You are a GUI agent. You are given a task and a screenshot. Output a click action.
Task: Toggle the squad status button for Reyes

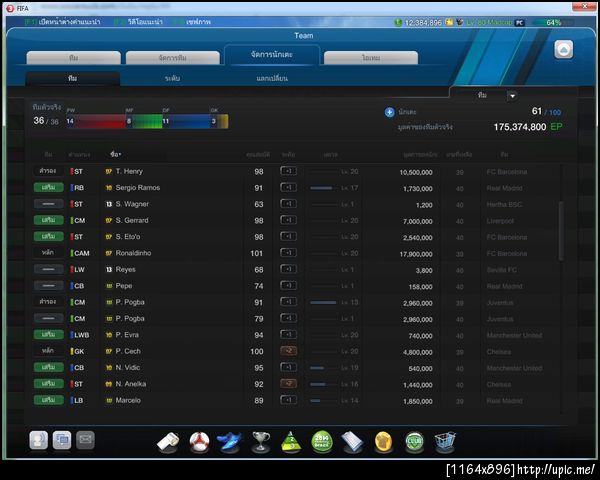(x=49, y=269)
